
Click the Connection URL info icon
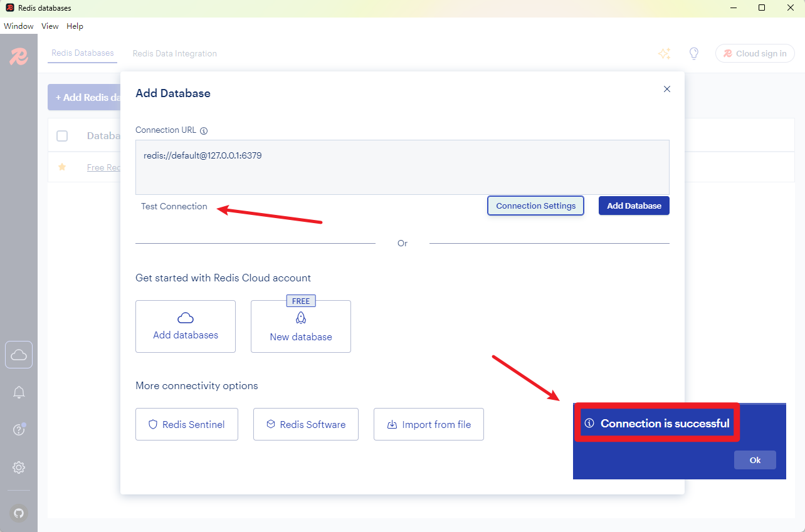[x=204, y=131]
